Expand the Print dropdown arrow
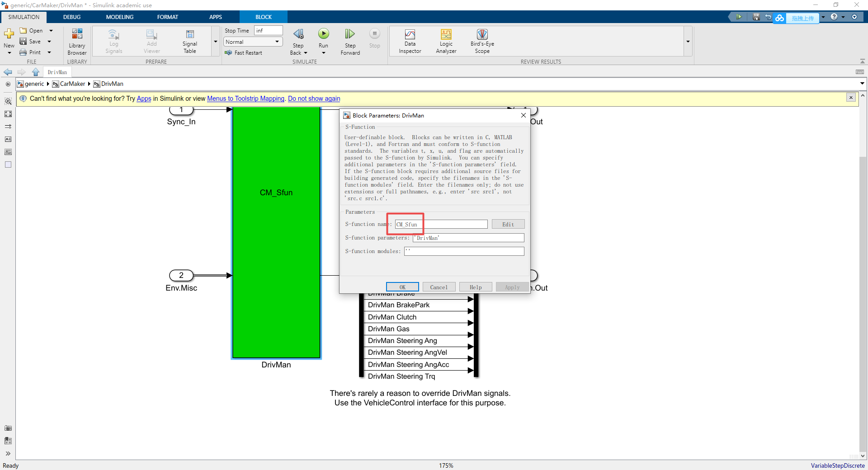The image size is (868, 470). (49, 52)
